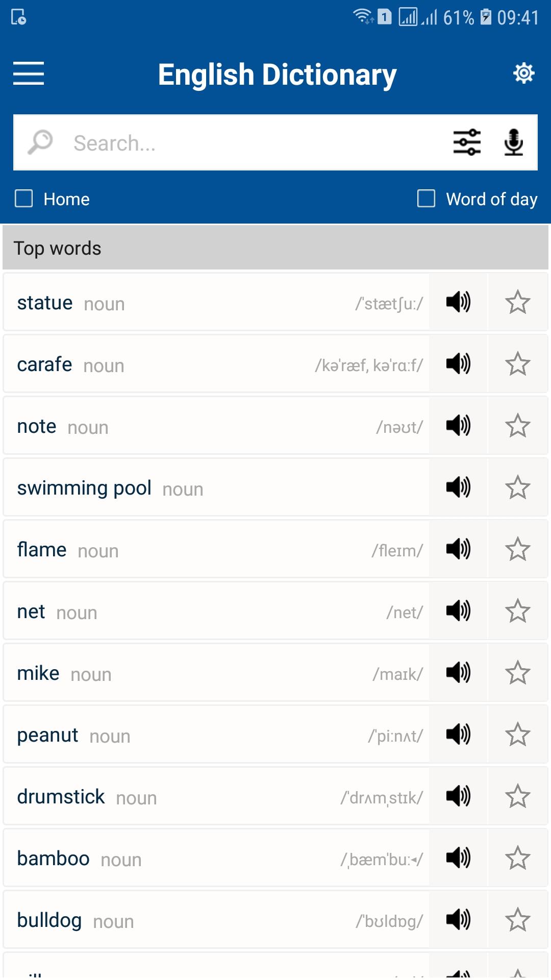Open the entry for drumstick

point(216,796)
